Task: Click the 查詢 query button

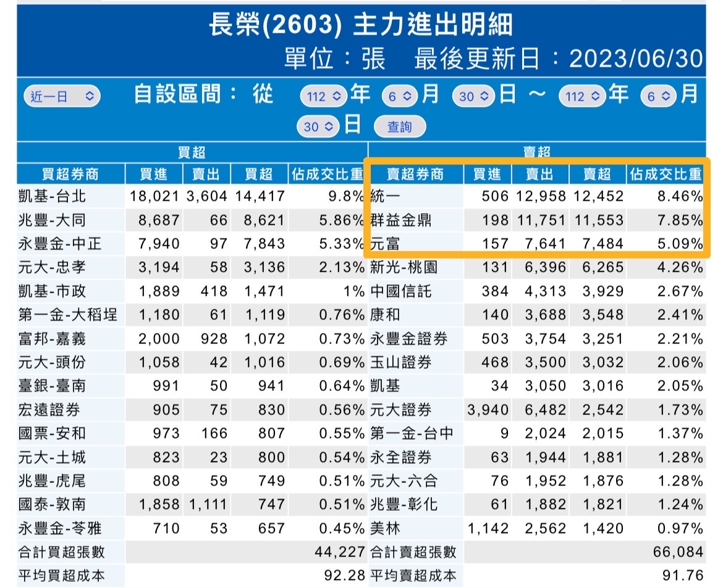Action: pyautogui.click(x=400, y=126)
